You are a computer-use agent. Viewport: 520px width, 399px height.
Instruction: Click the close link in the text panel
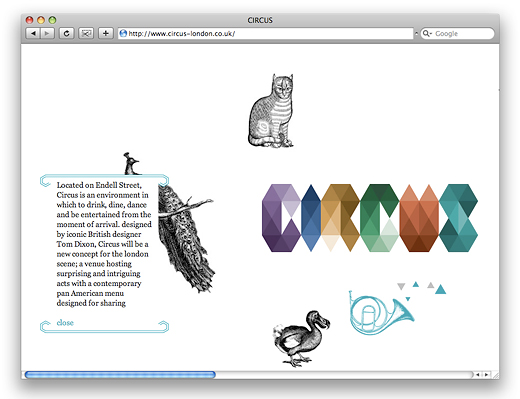pyautogui.click(x=65, y=323)
